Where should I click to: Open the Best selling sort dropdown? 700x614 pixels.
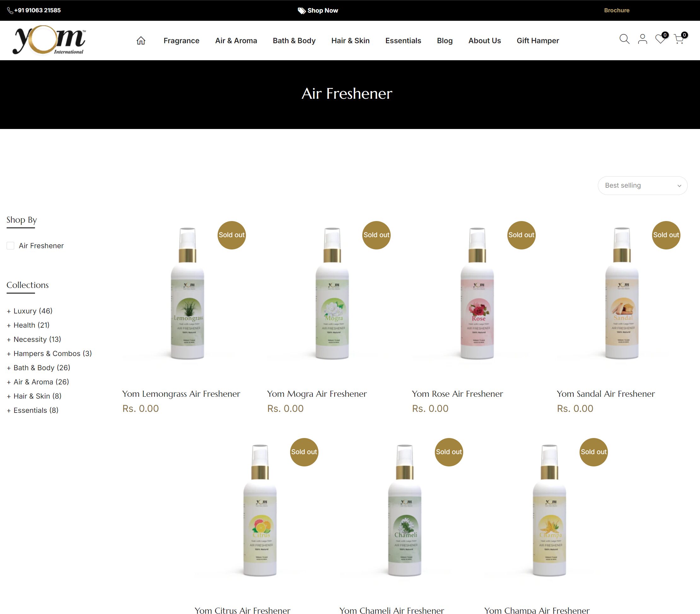pos(643,186)
